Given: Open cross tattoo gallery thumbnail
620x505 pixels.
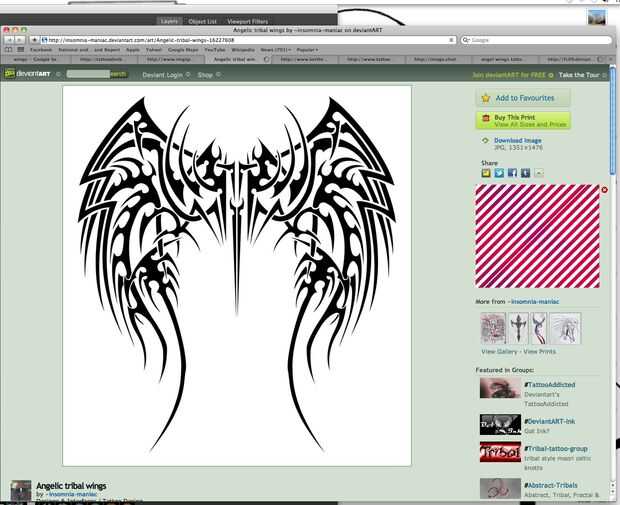Looking at the screenshot, I should [518, 328].
